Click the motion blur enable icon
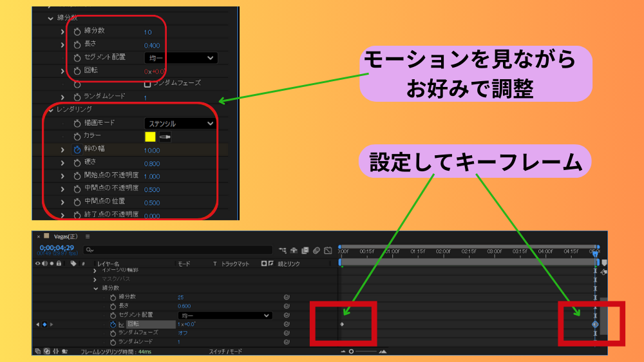This screenshot has width=644, height=362. 316,250
